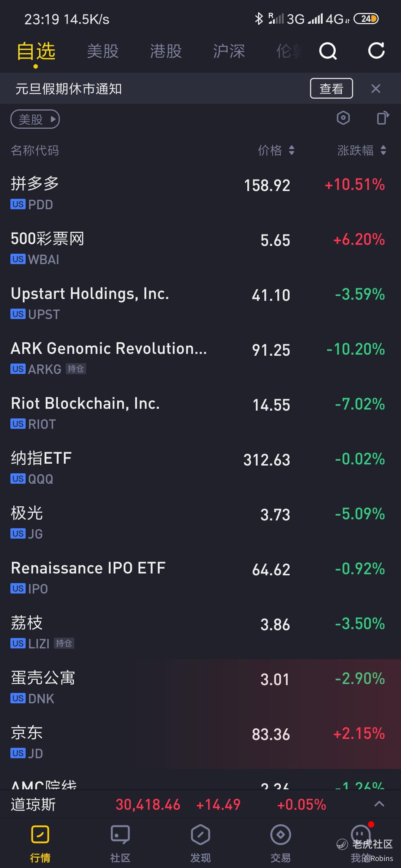Expand the 道琼斯 index bar chevron

(x=379, y=804)
